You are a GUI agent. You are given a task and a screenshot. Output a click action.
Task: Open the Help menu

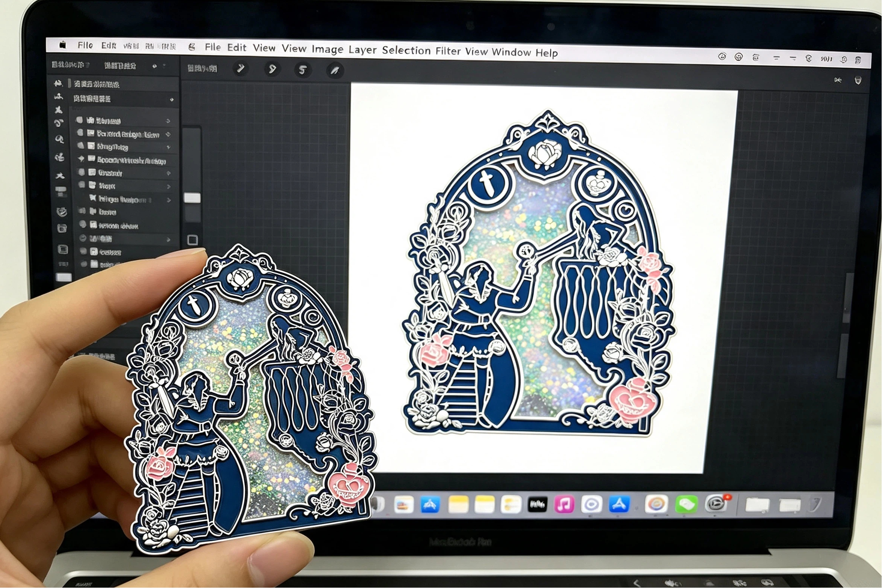pos(547,53)
